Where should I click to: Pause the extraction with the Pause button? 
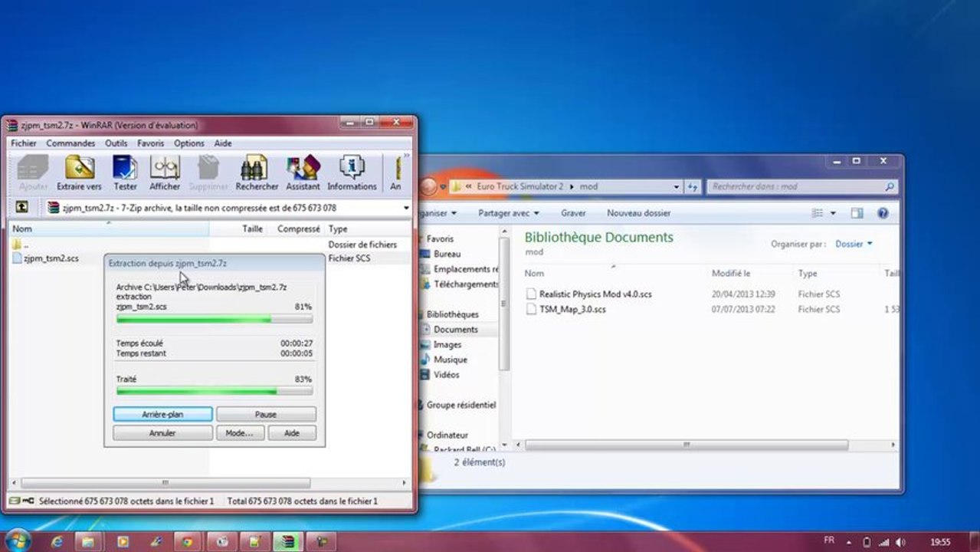coord(266,414)
